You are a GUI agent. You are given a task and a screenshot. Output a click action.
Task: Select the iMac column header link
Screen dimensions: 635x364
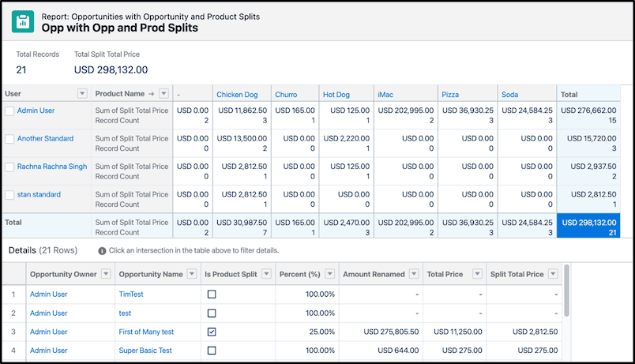click(x=385, y=94)
